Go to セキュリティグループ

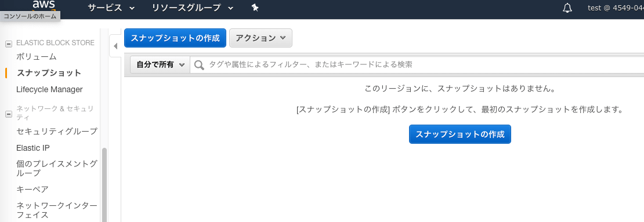57,132
